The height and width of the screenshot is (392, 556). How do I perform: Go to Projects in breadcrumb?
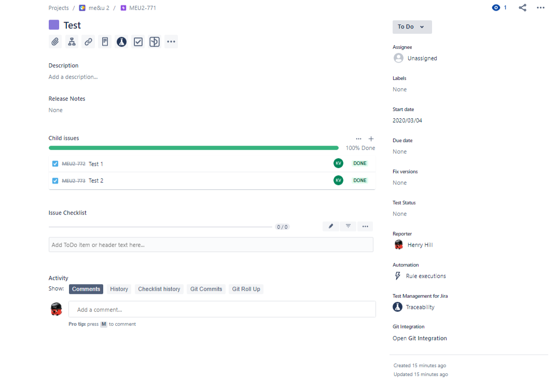(59, 8)
